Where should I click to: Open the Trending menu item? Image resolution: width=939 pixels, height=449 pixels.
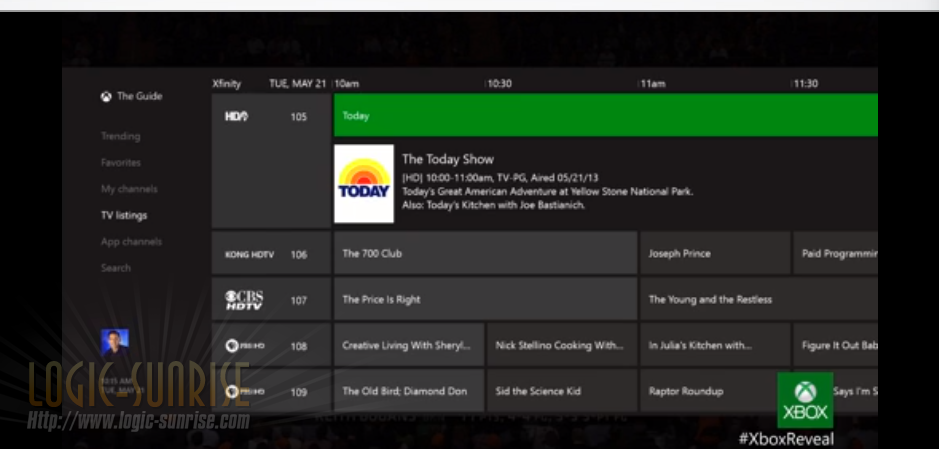click(x=120, y=136)
